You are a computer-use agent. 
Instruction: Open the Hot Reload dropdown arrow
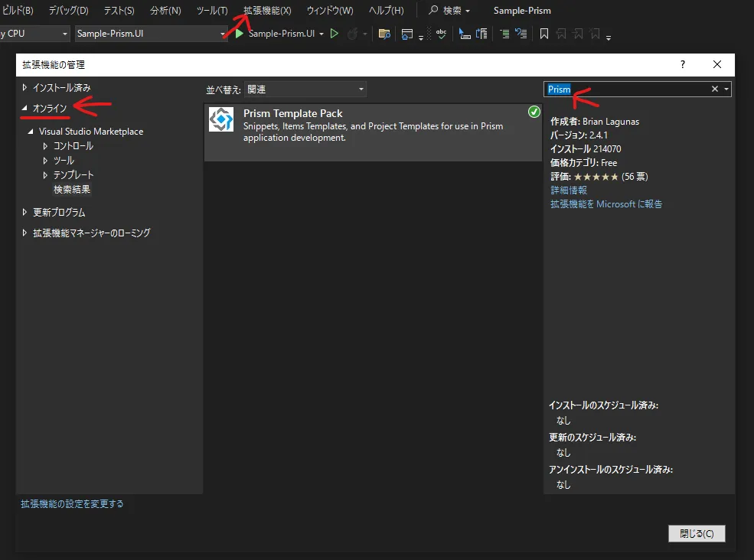365,34
